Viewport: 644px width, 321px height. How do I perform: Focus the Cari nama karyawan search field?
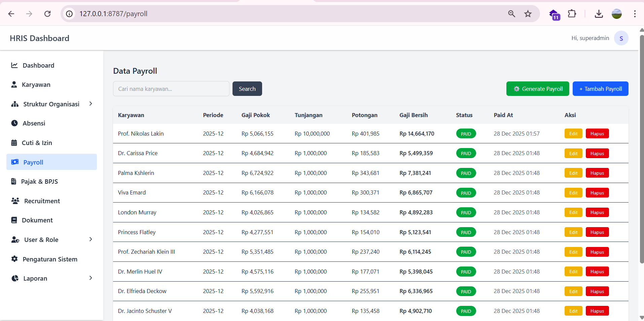click(171, 89)
